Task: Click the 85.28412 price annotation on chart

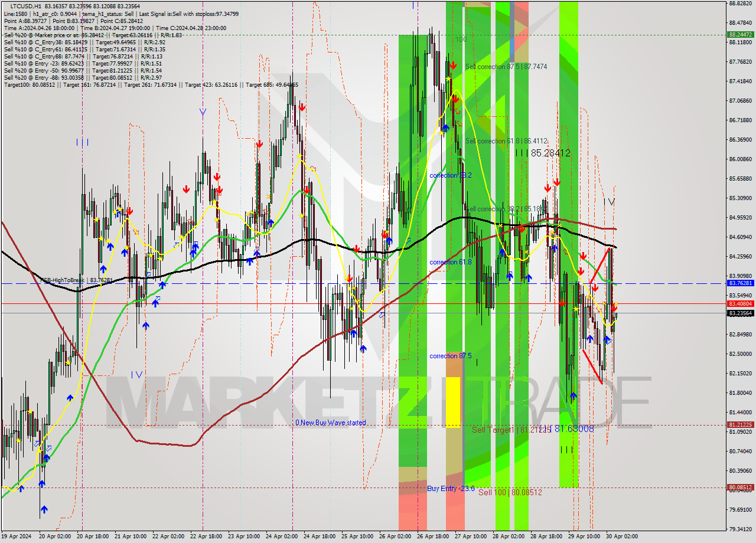Action: coord(550,153)
